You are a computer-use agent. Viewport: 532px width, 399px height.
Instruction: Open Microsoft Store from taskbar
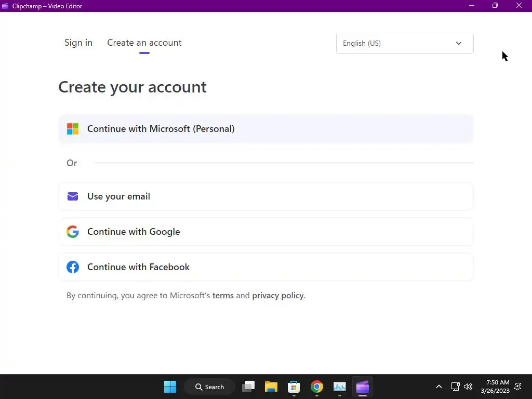point(294,387)
